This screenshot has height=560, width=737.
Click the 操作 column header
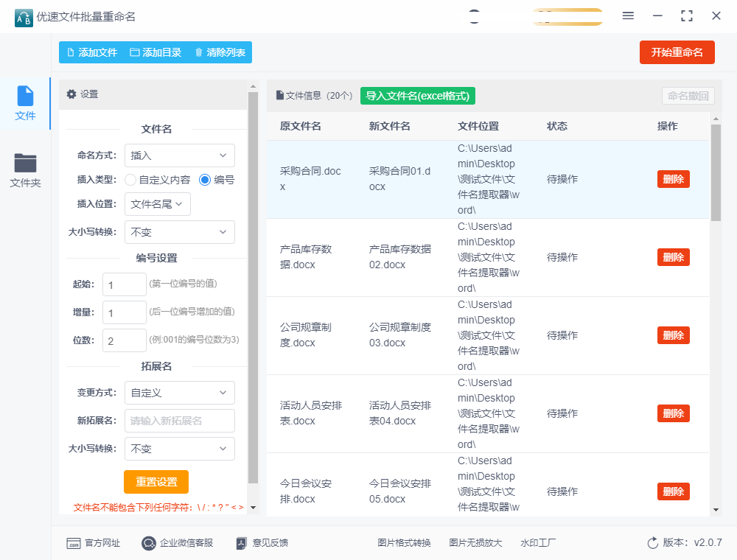click(668, 126)
